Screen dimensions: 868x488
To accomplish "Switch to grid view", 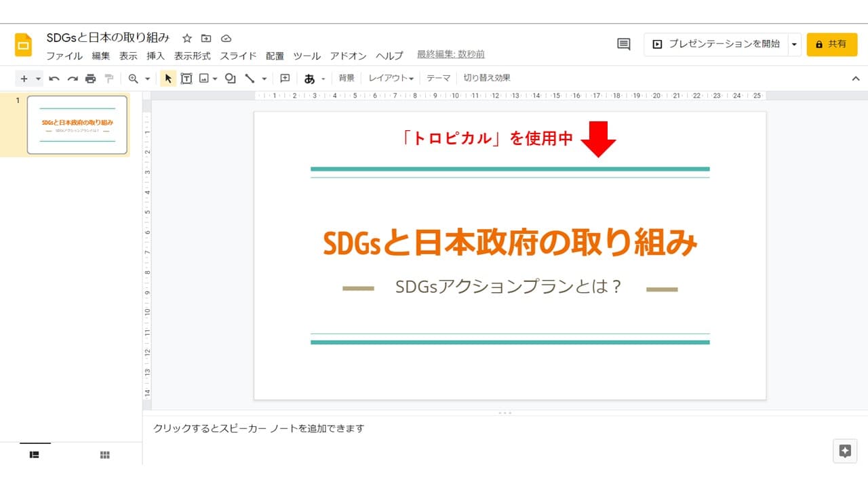I will pyautogui.click(x=104, y=455).
